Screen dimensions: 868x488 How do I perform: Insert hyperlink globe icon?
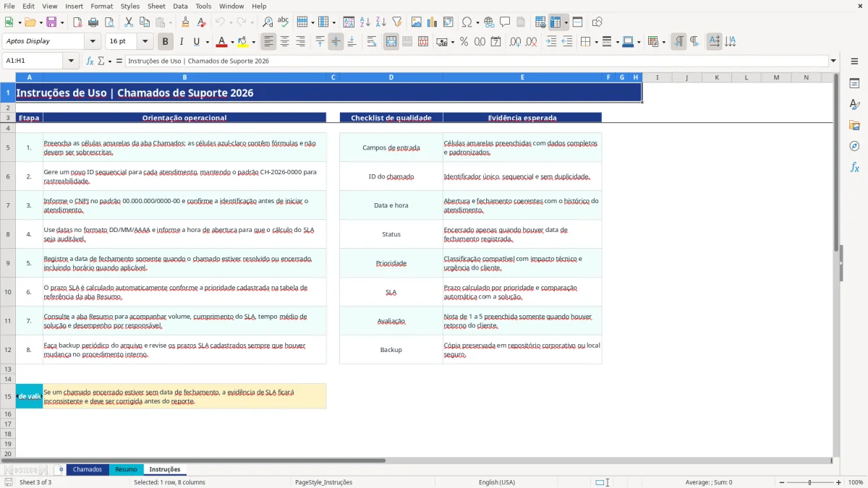pos(489,22)
